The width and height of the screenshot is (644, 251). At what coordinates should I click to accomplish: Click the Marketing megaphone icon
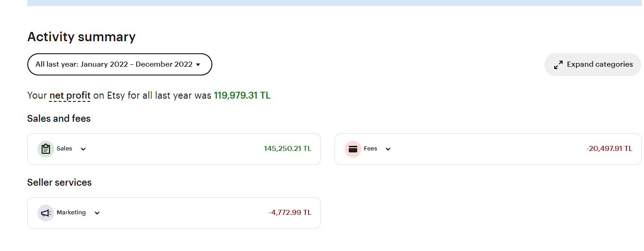click(45, 213)
